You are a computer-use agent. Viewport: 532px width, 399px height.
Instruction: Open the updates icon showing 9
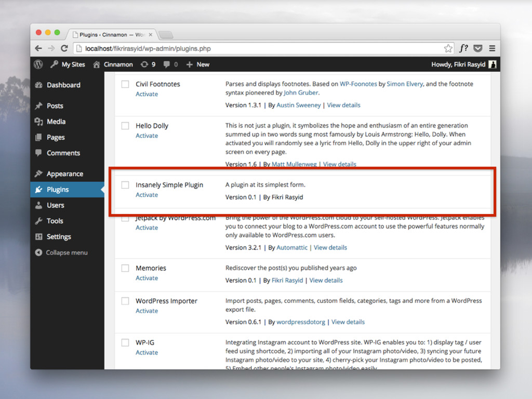click(144, 64)
